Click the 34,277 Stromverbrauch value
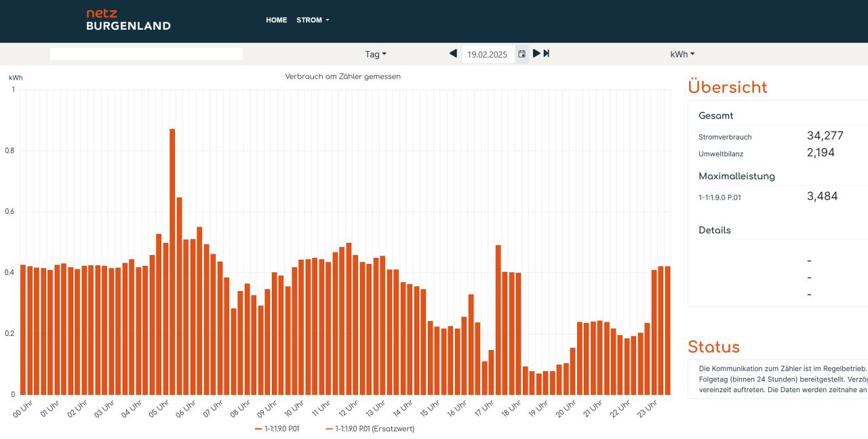Screen dimensions: 868x439 pyautogui.click(x=825, y=136)
